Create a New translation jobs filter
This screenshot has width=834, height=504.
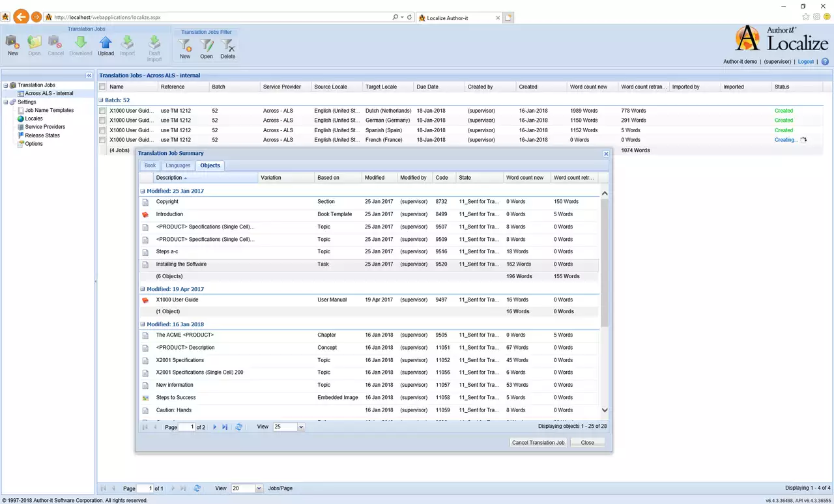[x=185, y=47]
